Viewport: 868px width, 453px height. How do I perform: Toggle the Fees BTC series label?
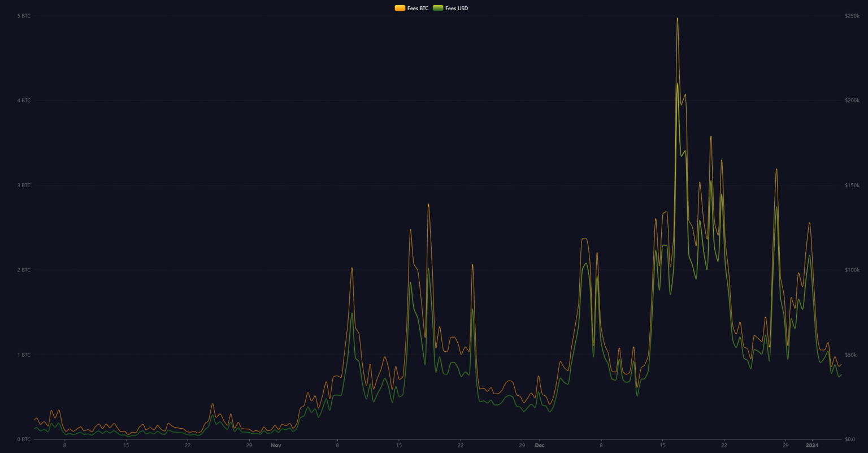(418, 8)
